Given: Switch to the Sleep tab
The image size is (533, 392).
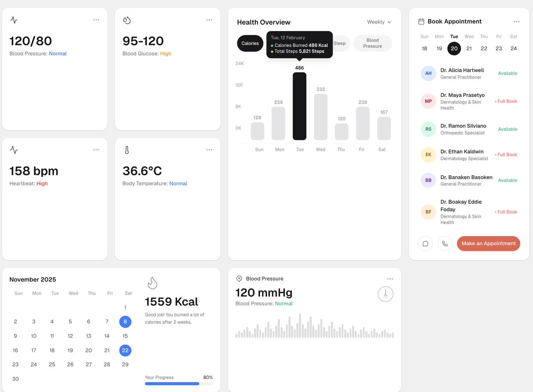Looking at the screenshot, I should point(340,44).
